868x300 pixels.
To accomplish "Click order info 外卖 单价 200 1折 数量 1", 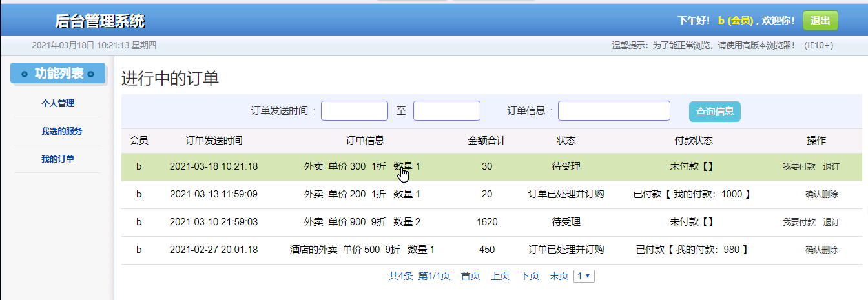I will tap(362, 194).
